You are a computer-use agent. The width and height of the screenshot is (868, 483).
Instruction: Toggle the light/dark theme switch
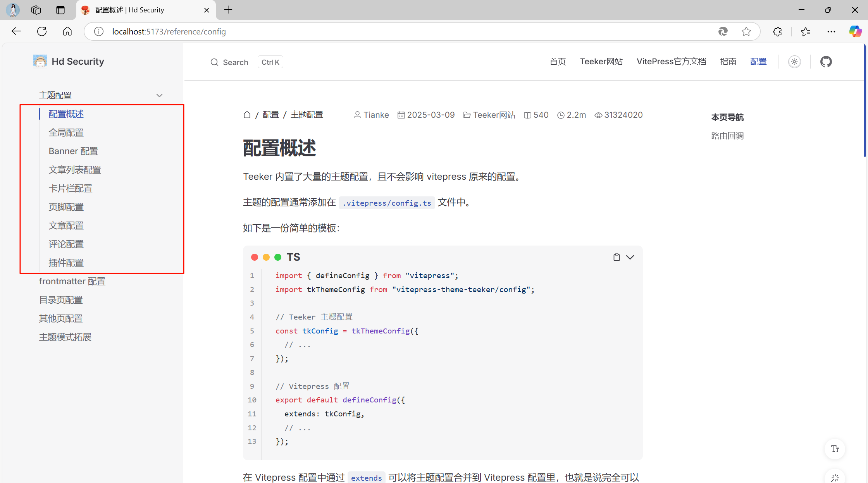pyautogui.click(x=794, y=62)
